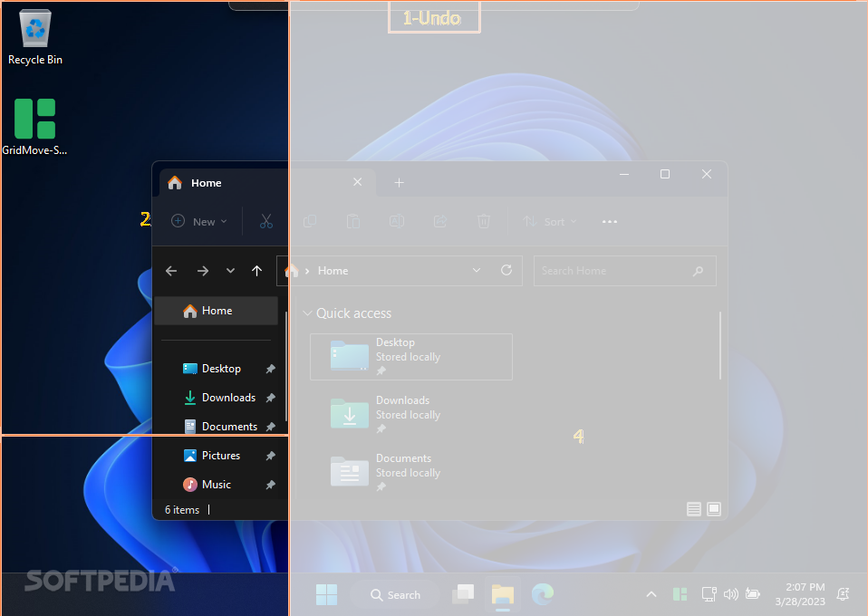The width and height of the screenshot is (868, 616).
Task: Go back with the left arrow
Action: (171, 271)
